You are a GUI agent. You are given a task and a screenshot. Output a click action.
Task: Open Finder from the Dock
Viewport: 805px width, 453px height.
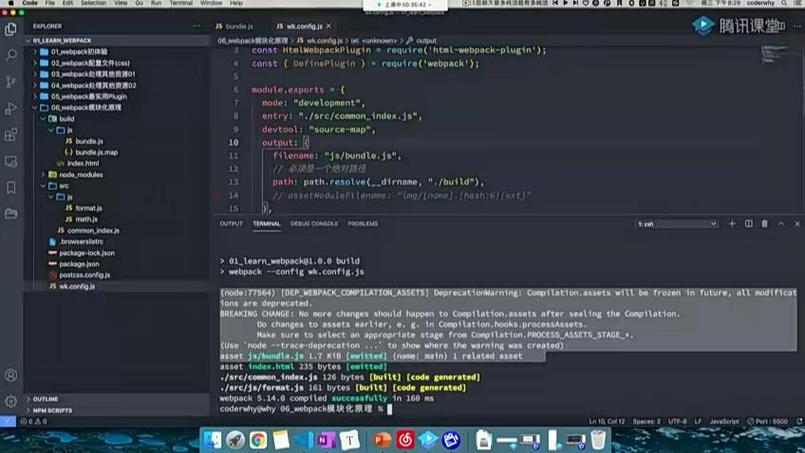coord(212,440)
